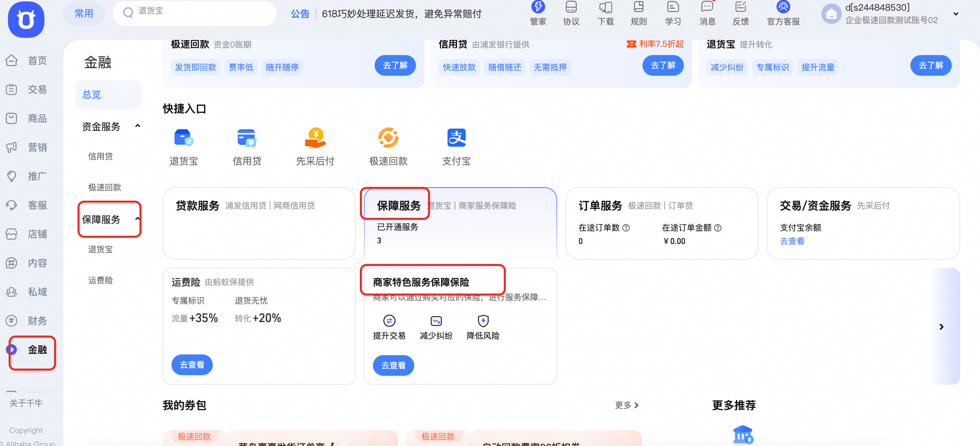Open the 官方客服 customer service icon

(783, 13)
